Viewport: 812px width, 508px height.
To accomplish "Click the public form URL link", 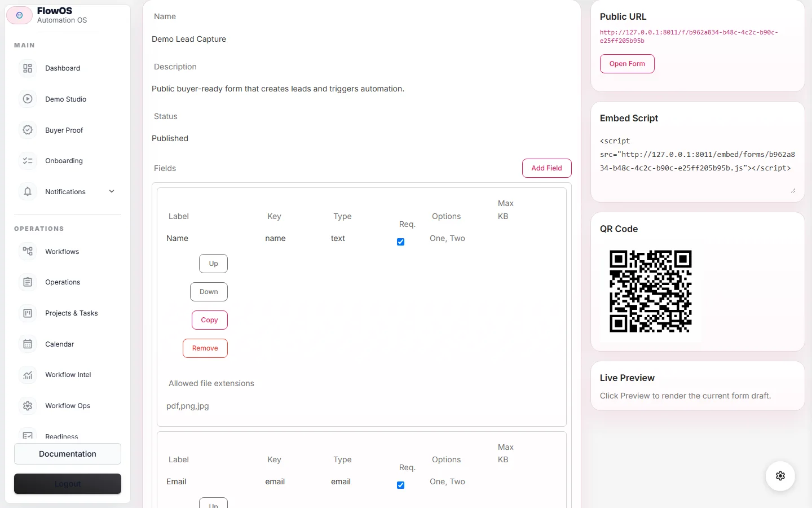I will 689,37.
